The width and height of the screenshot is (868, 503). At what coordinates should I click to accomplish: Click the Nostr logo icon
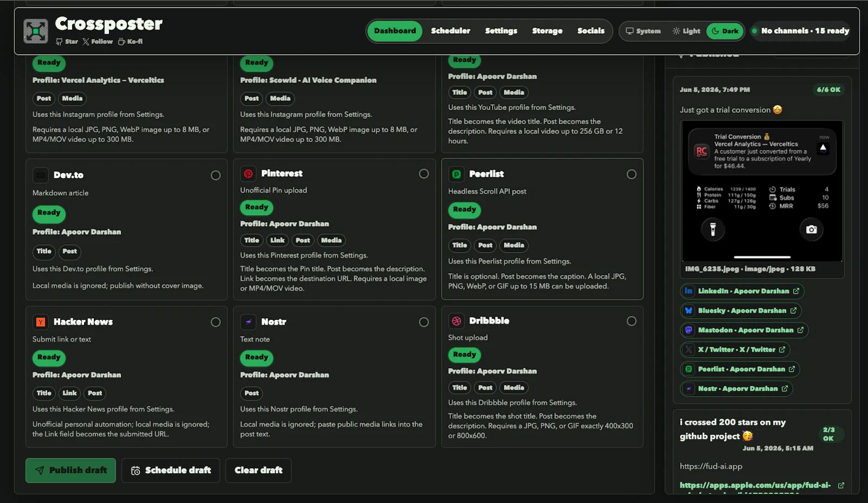(248, 322)
